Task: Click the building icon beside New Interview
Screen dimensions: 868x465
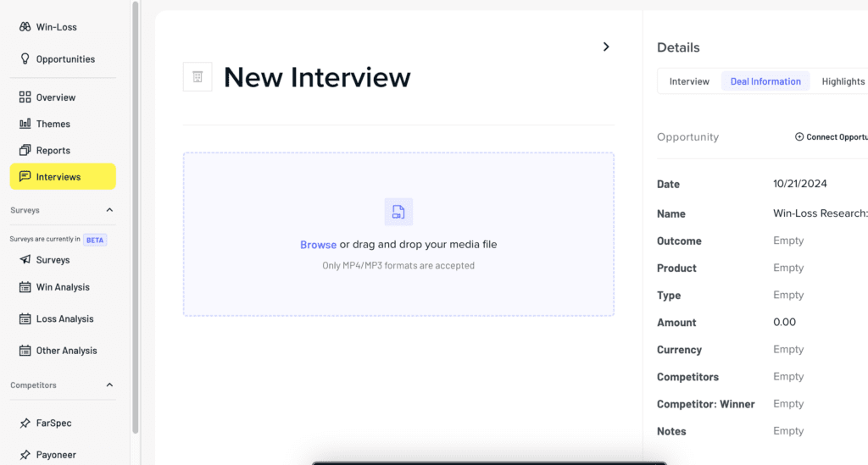Action: click(198, 77)
